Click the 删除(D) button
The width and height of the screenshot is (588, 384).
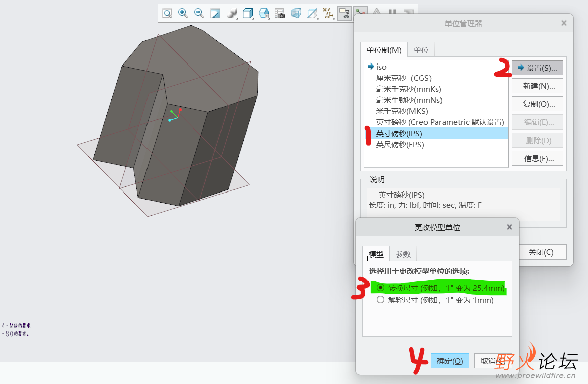click(537, 141)
